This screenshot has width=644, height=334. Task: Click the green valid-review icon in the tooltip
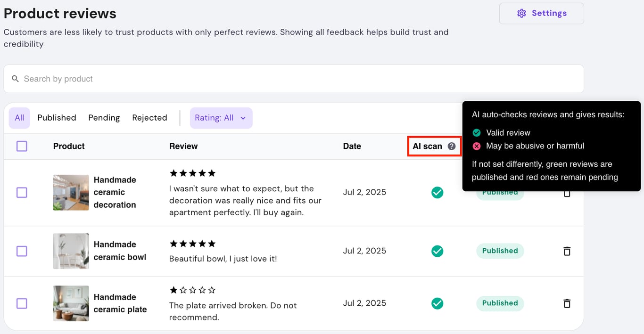(476, 132)
